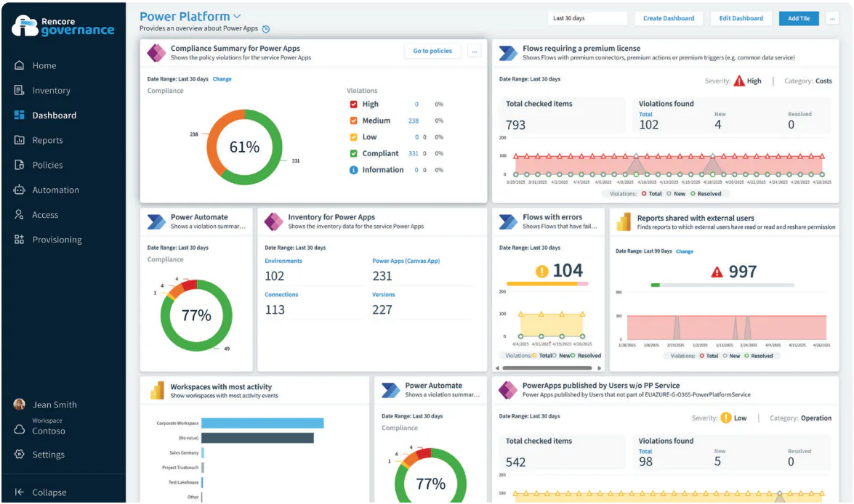
Task: Click the Information legend icon
Action: point(353,170)
